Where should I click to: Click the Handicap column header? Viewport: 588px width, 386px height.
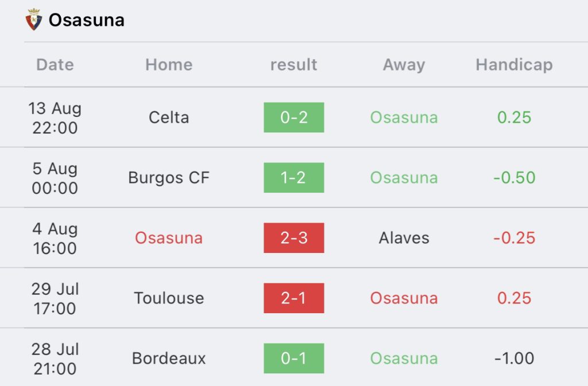(x=514, y=65)
